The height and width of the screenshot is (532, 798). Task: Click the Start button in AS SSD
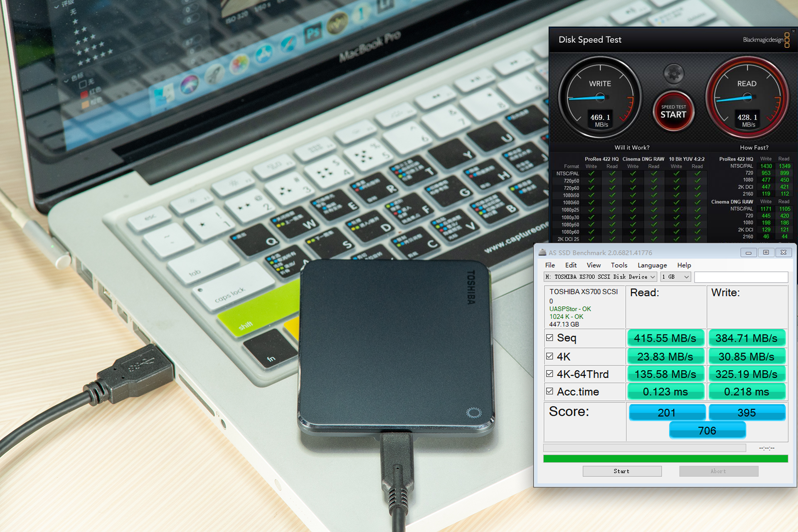point(622,471)
